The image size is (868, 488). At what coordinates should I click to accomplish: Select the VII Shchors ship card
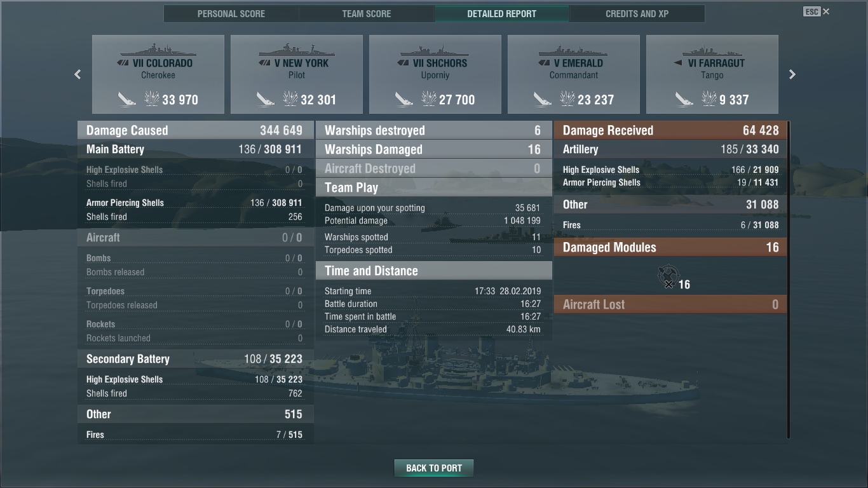(435, 74)
